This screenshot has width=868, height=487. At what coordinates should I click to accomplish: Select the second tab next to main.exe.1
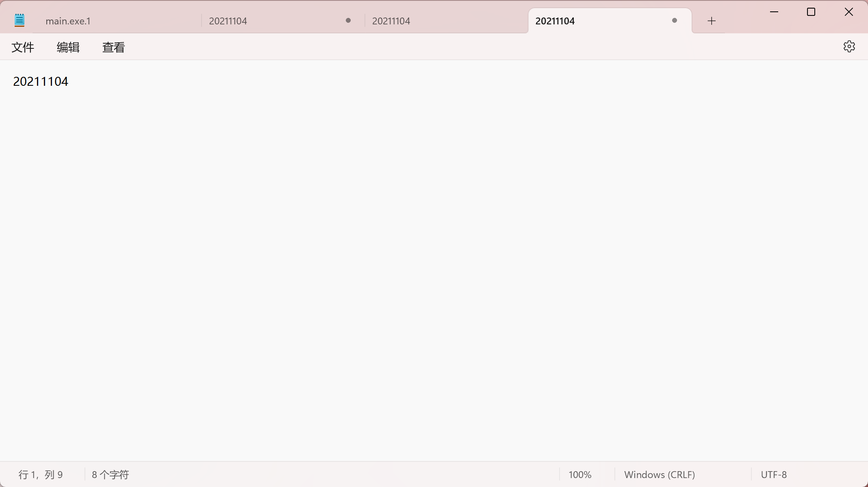click(x=228, y=21)
